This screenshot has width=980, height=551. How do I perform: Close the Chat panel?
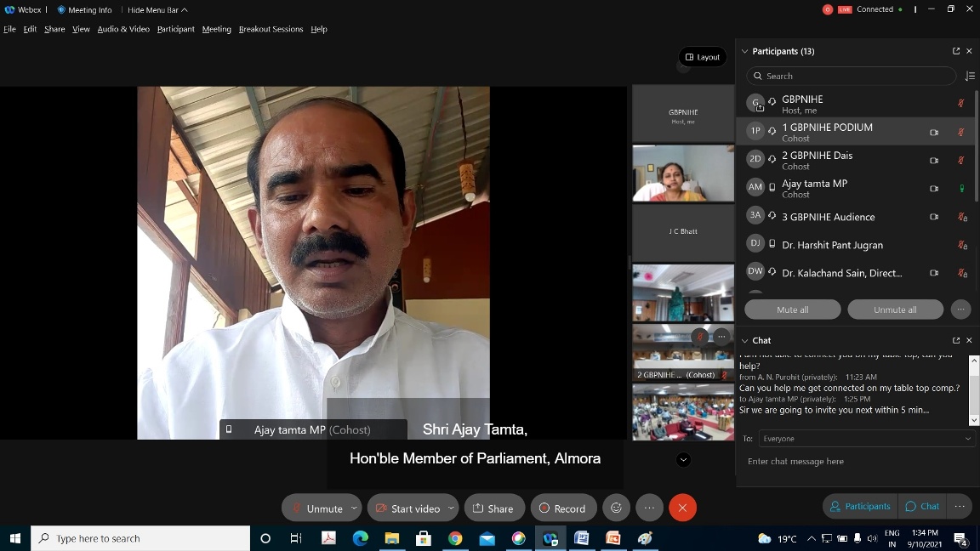[969, 340]
